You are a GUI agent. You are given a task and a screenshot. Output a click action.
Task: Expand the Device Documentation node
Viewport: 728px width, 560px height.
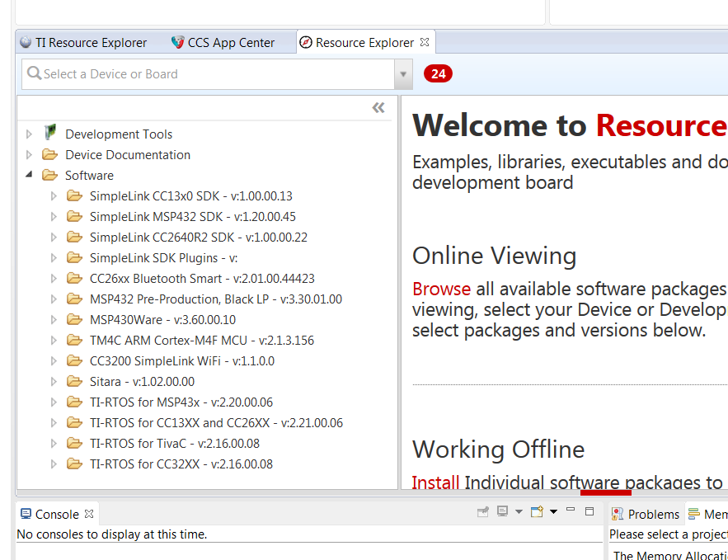click(29, 154)
